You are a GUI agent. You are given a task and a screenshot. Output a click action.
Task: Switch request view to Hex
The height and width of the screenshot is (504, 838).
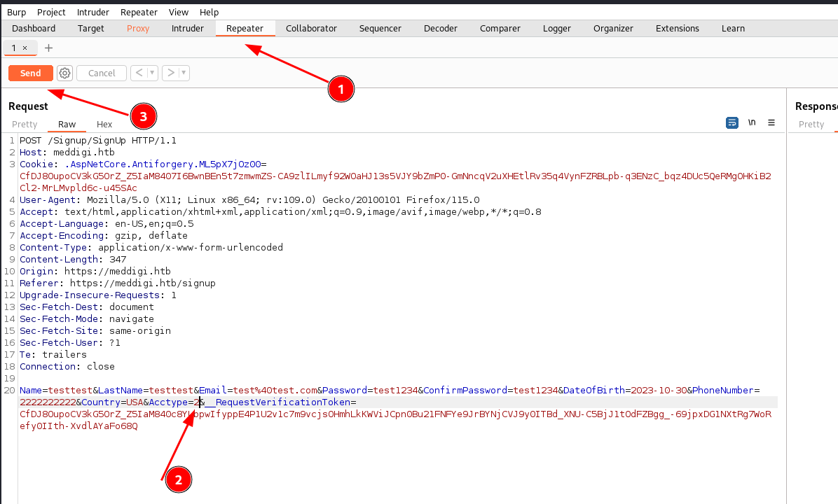pyautogui.click(x=104, y=124)
